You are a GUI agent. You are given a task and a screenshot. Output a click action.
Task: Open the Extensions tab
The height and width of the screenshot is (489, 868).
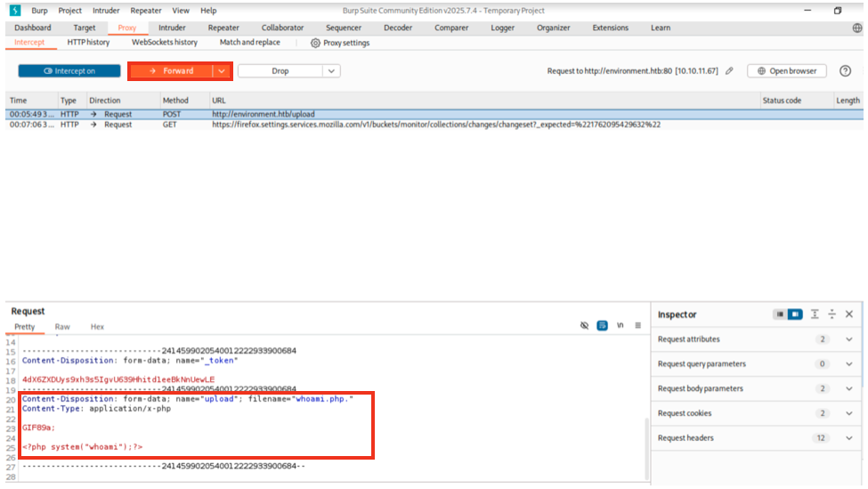coord(610,28)
